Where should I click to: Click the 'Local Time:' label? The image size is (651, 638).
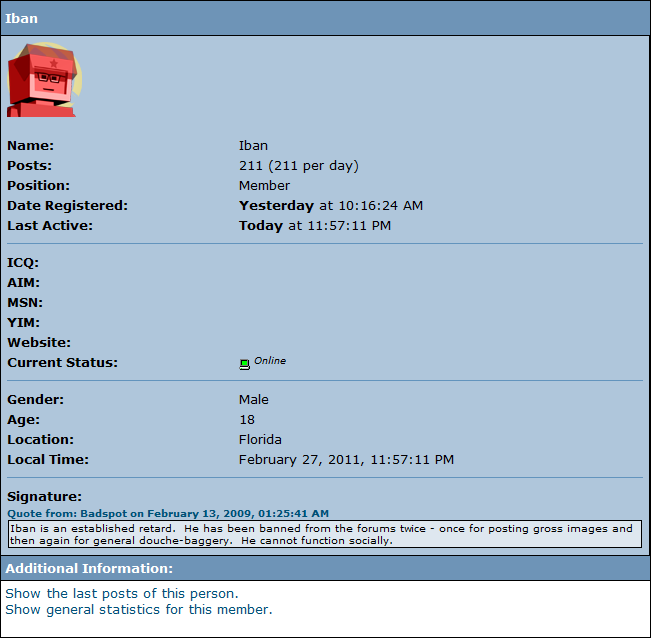[x=48, y=460]
